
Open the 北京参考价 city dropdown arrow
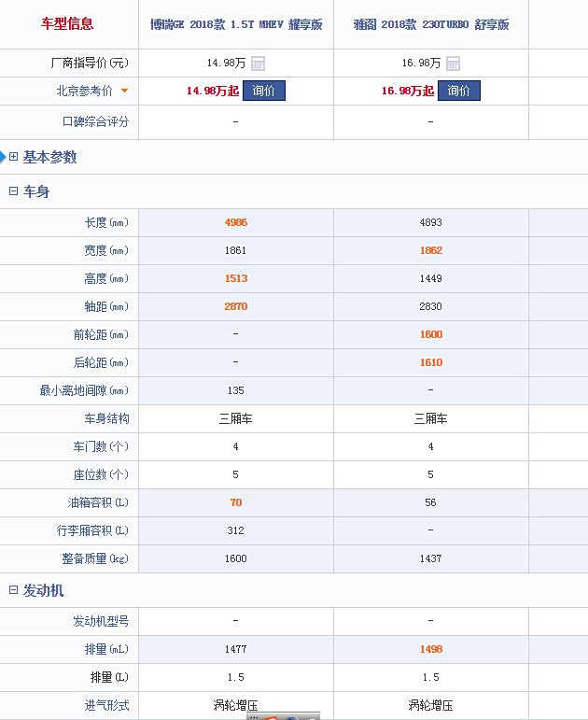124,92
